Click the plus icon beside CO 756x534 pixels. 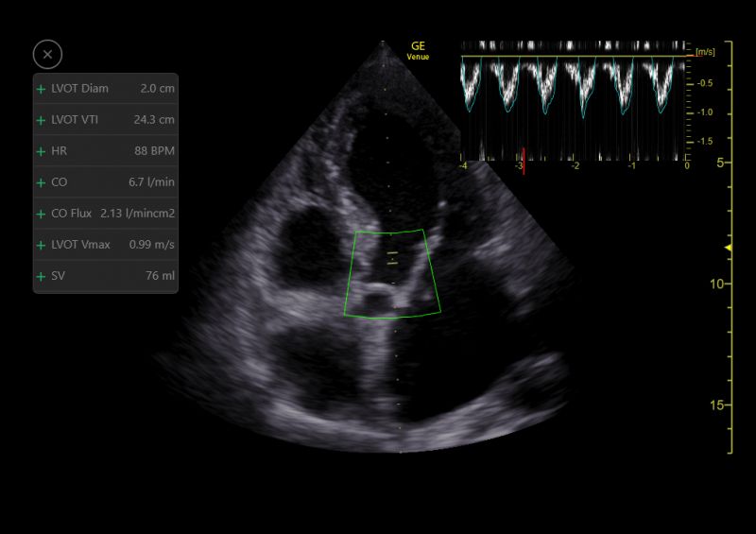click(x=41, y=182)
